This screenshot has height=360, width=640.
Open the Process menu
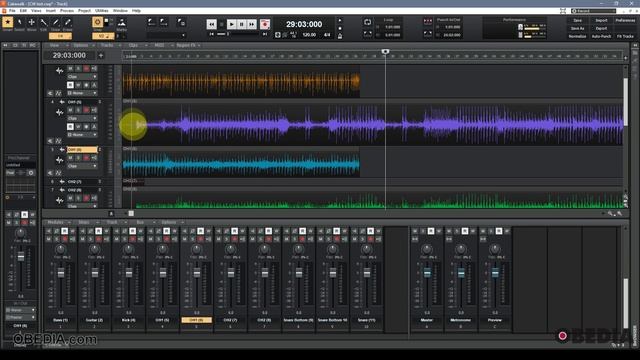click(x=67, y=11)
